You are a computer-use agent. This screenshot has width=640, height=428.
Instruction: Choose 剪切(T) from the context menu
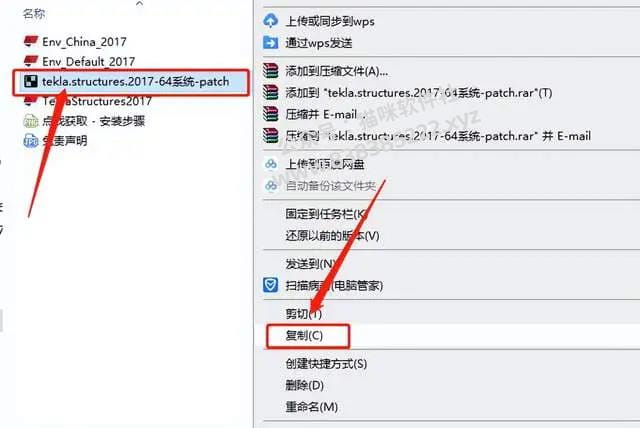click(304, 313)
